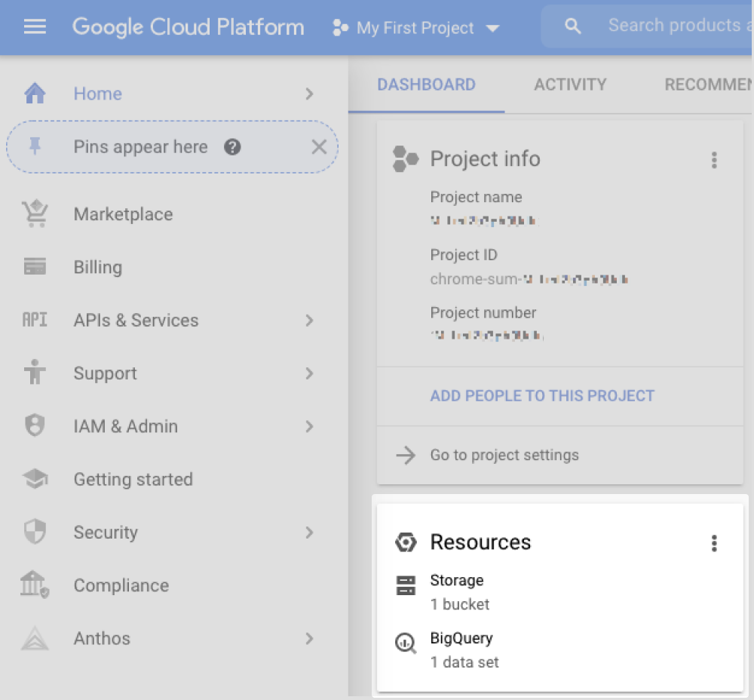
Task: Select the DASHBOARD tab
Action: point(426,84)
